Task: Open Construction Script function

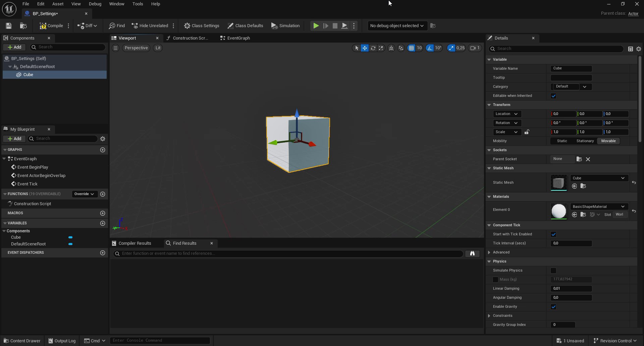Action: tap(32, 204)
